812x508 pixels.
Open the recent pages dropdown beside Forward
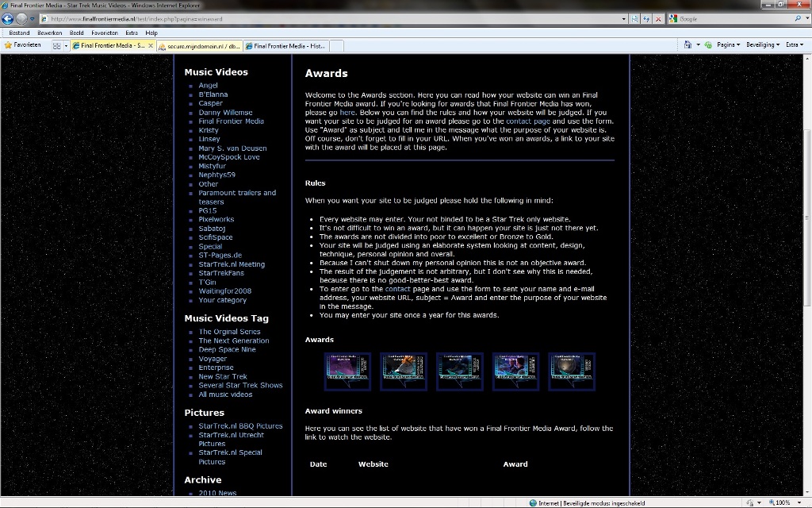tap(32, 19)
